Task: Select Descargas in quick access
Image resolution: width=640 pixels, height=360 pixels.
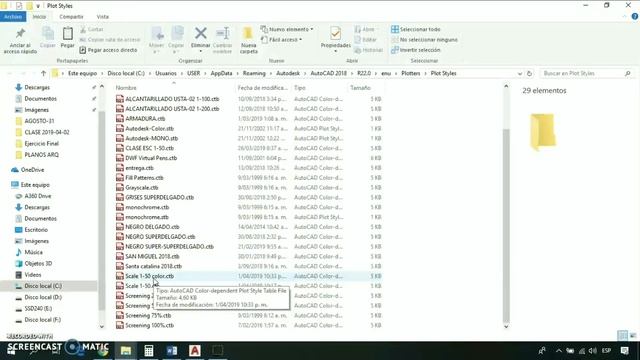Action: pyautogui.click(x=37, y=87)
